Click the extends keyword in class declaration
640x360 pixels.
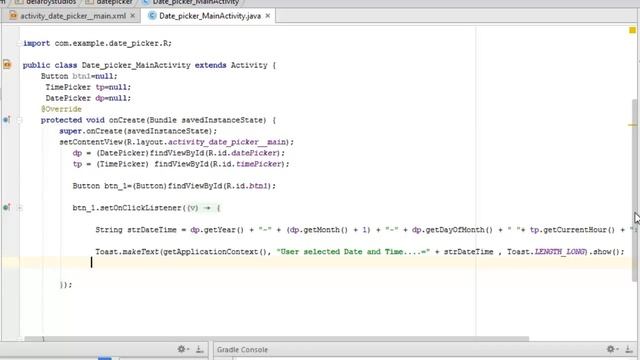pyautogui.click(x=211, y=65)
